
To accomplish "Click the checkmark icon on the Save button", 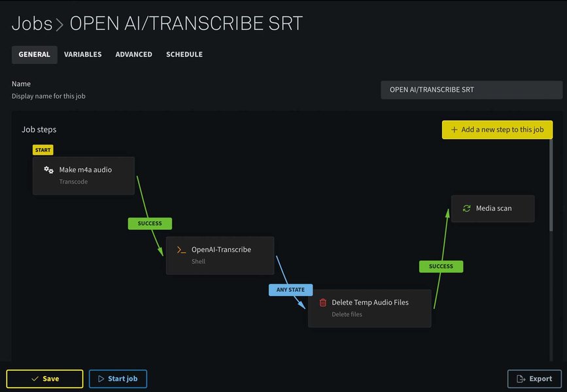I will pos(35,379).
